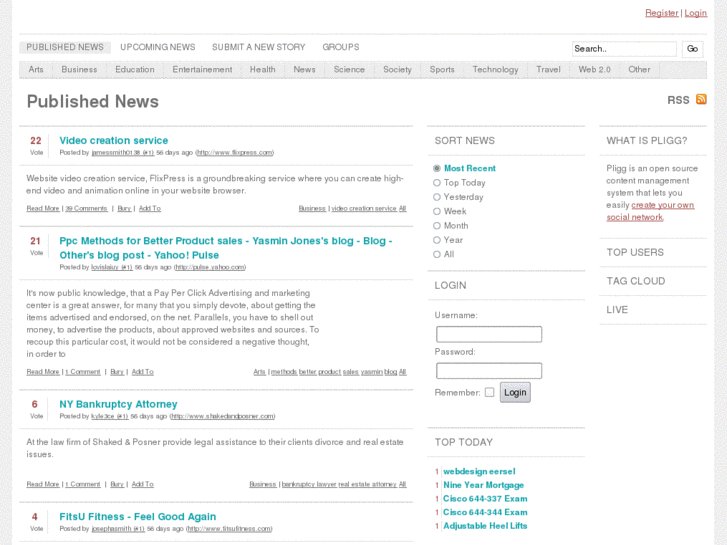Submit the form with the Login button
The width and height of the screenshot is (727, 545).
[515, 392]
